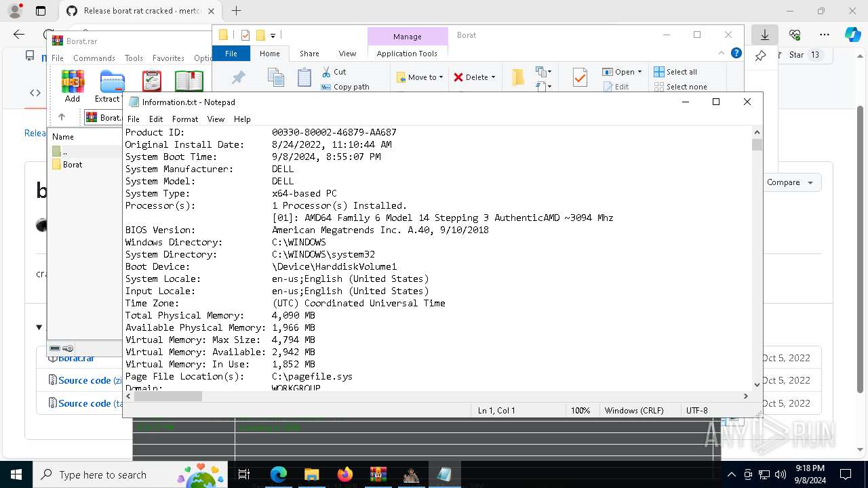Open Windows Start menu

point(16,474)
